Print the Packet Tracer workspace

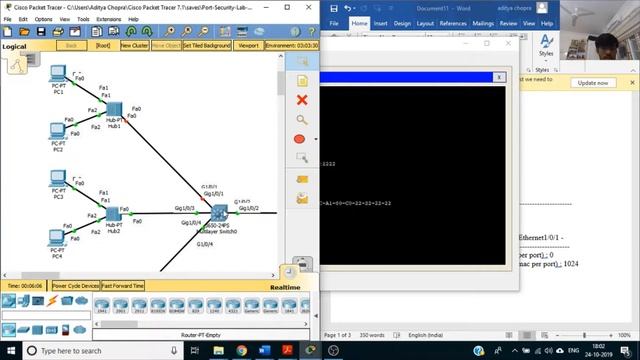(58, 31)
